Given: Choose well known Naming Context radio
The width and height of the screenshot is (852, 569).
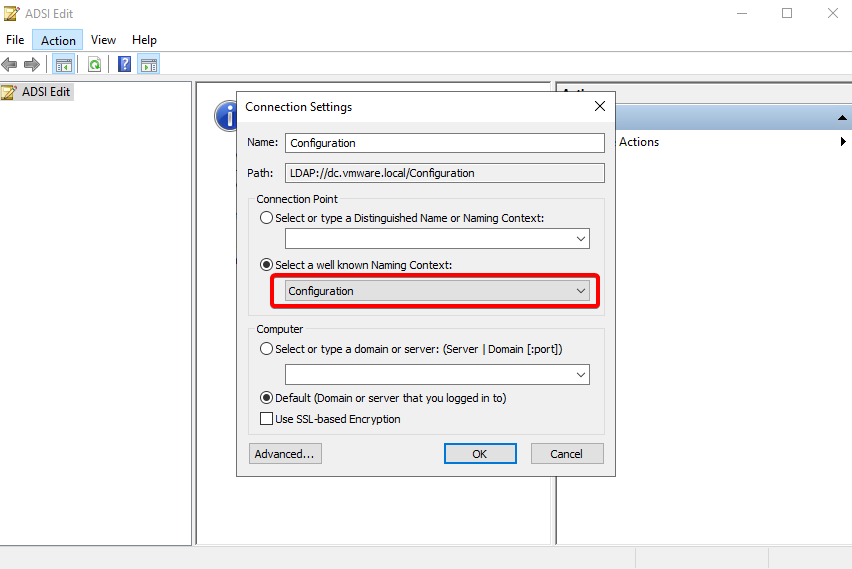Looking at the screenshot, I should 266,264.
